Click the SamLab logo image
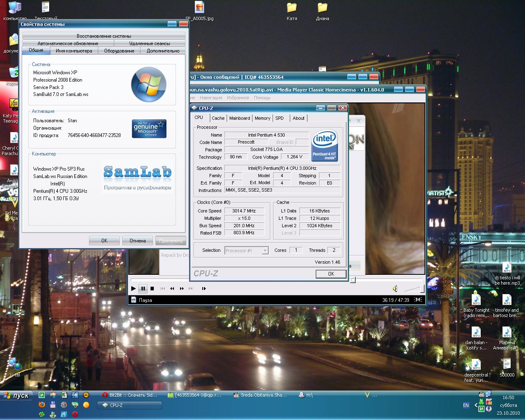Viewport: 525px width, 420px height. tap(137, 177)
